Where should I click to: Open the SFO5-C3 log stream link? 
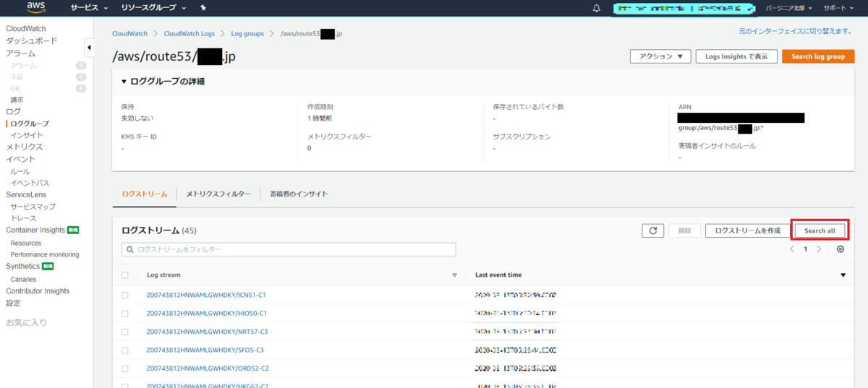pos(205,350)
